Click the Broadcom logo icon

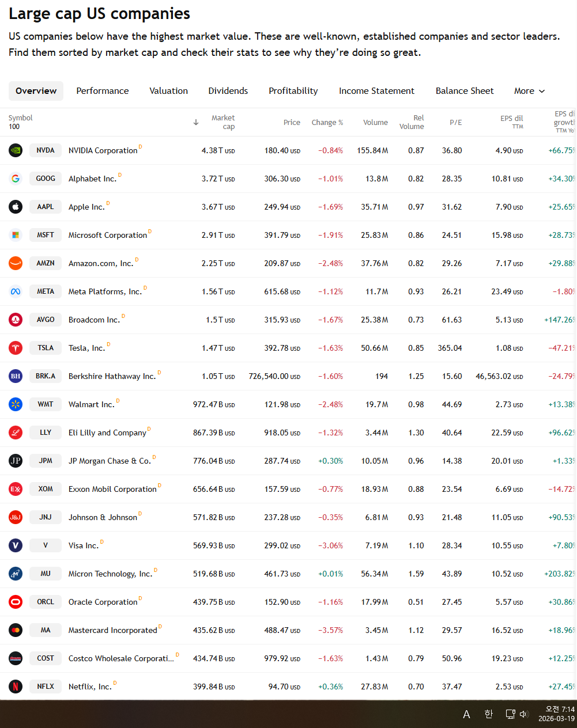(16, 320)
